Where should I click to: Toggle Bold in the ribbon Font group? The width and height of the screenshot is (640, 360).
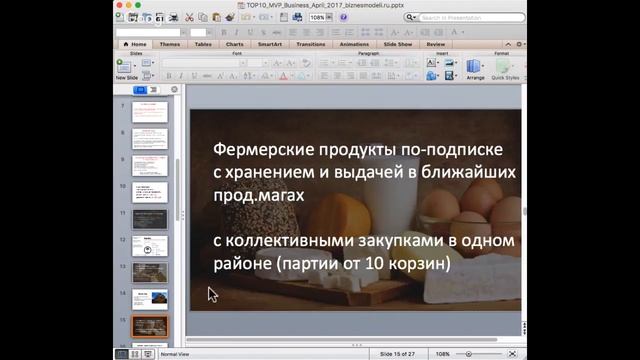click(169, 76)
